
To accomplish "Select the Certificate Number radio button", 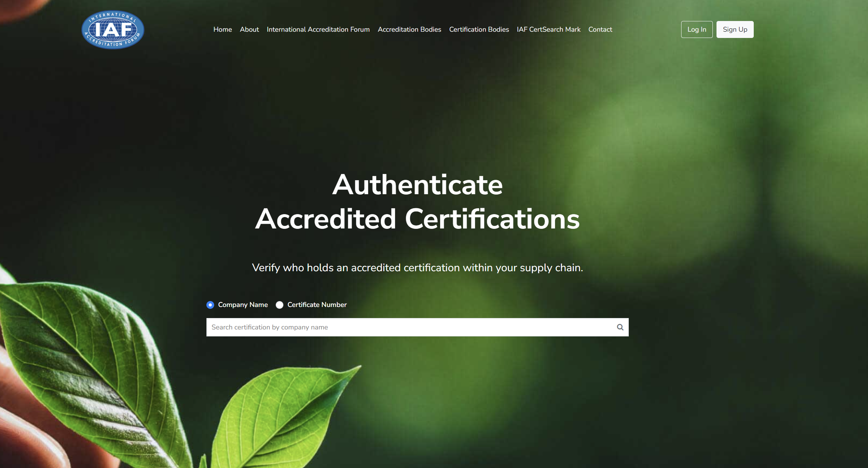I will point(279,305).
